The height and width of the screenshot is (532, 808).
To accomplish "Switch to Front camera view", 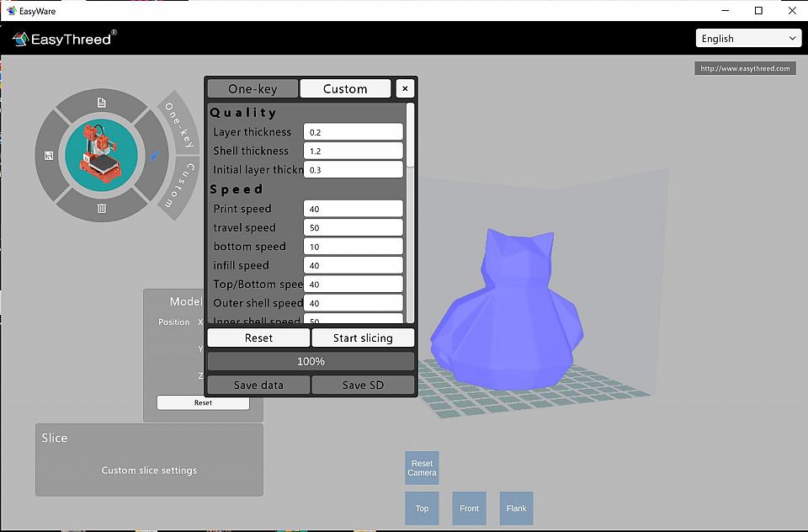I will pyautogui.click(x=469, y=508).
